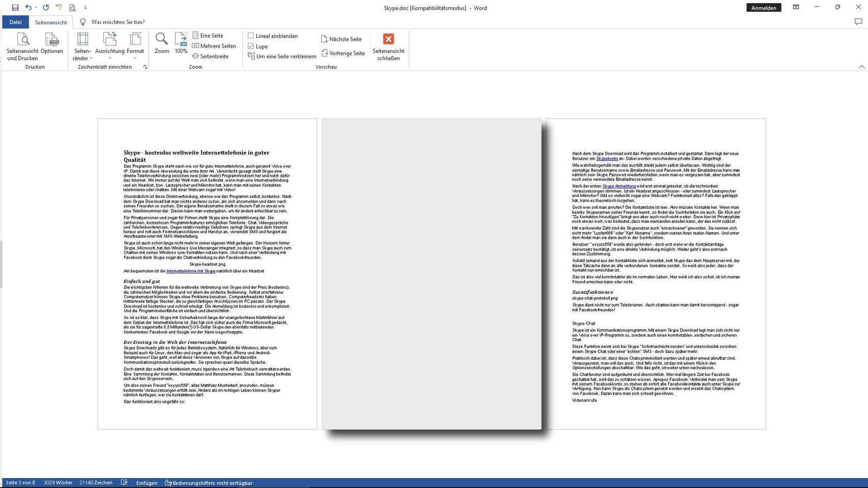Viewport: 868px width, 488px height.
Task: Open the Zeichenblatt einrichten dialog launcher
Action: coord(145,67)
